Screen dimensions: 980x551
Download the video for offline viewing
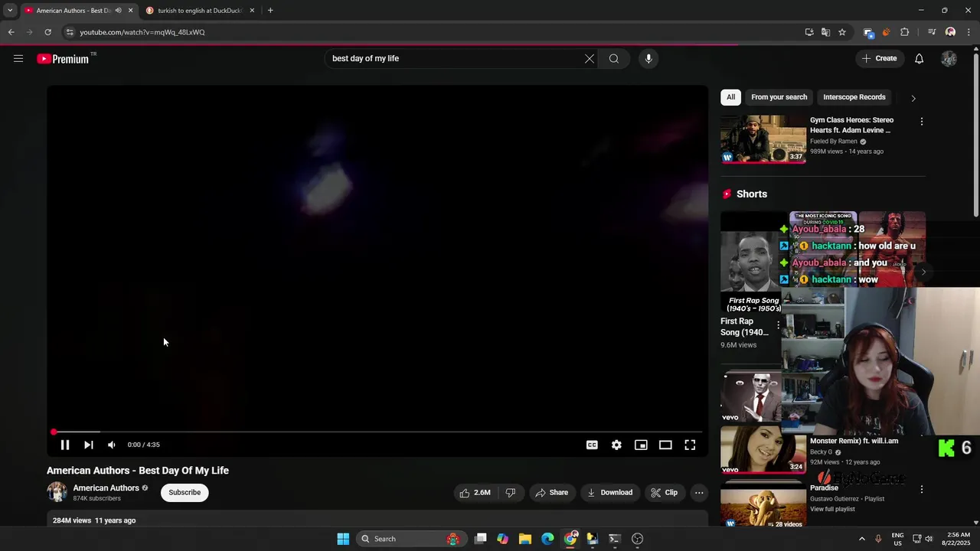(x=610, y=493)
